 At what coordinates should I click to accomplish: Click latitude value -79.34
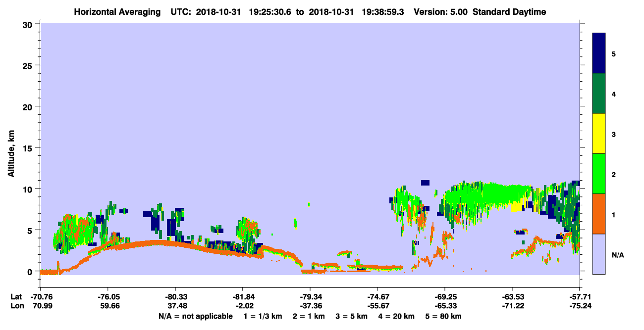(x=310, y=297)
